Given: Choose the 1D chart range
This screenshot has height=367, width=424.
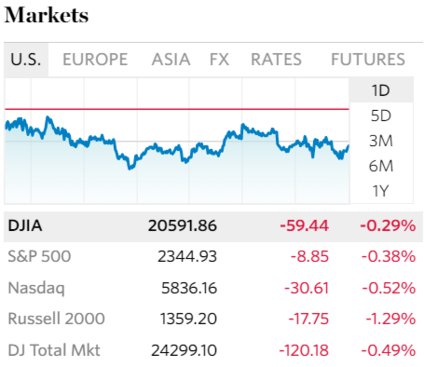Looking at the screenshot, I should (x=381, y=90).
